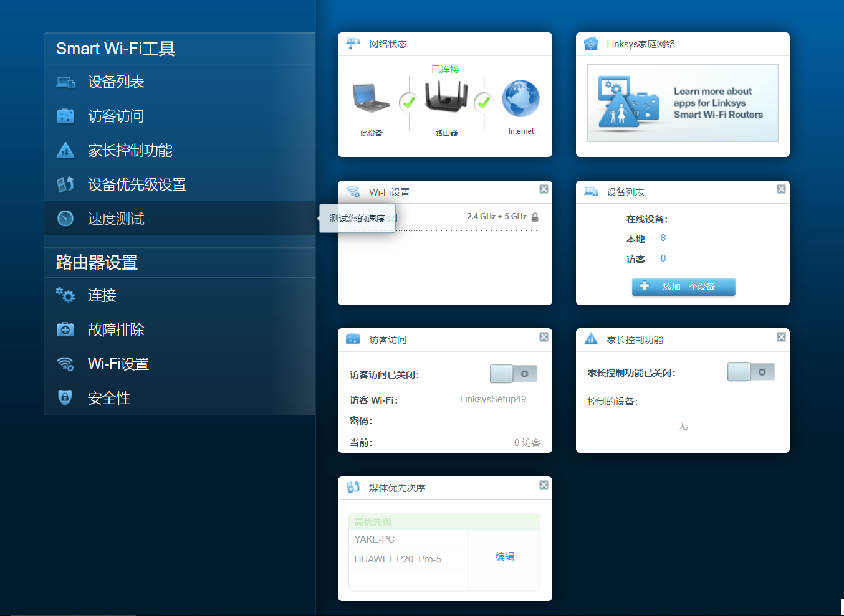
Task: Close the 设备列表 widget
Action: point(781,189)
